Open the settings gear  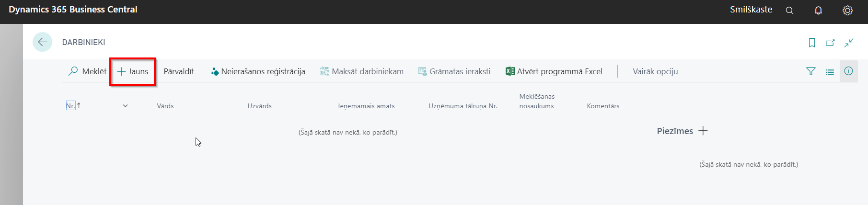[847, 10]
